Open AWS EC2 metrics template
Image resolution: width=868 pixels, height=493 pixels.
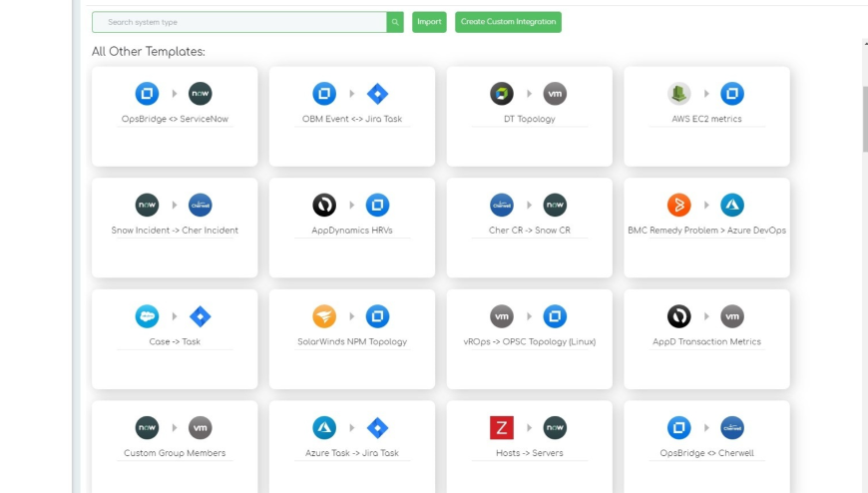click(x=707, y=119)
